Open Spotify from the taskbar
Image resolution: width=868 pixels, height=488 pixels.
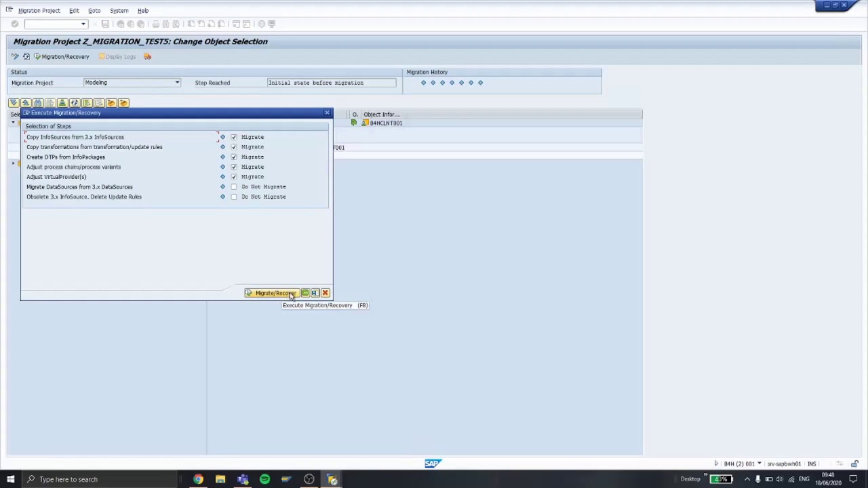[264, 479]
